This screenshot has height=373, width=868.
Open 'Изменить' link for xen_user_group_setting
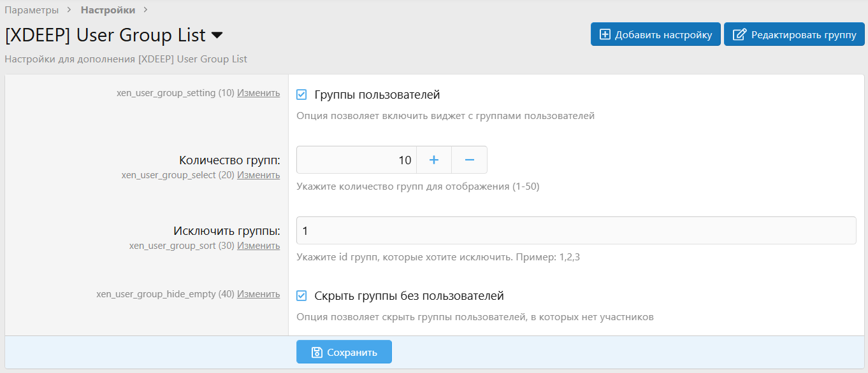click(x=258, y=93)
